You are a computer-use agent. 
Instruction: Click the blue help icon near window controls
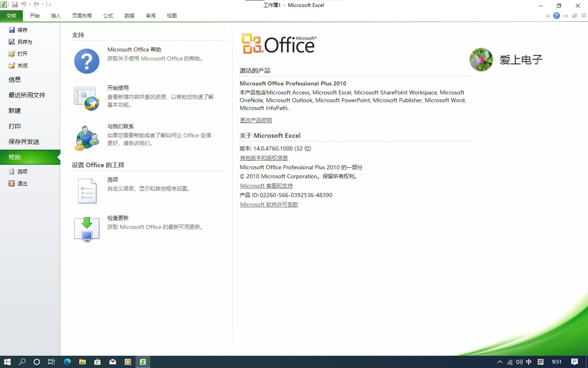(x=557, y=16)
